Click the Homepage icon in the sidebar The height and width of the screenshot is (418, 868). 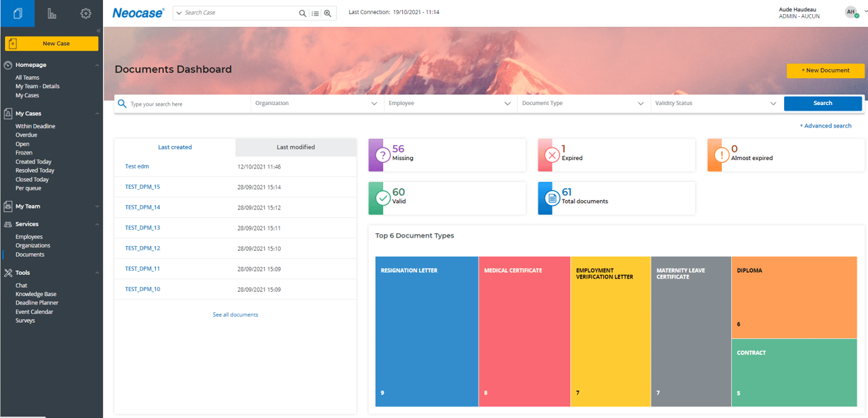(x=7, y=64)
